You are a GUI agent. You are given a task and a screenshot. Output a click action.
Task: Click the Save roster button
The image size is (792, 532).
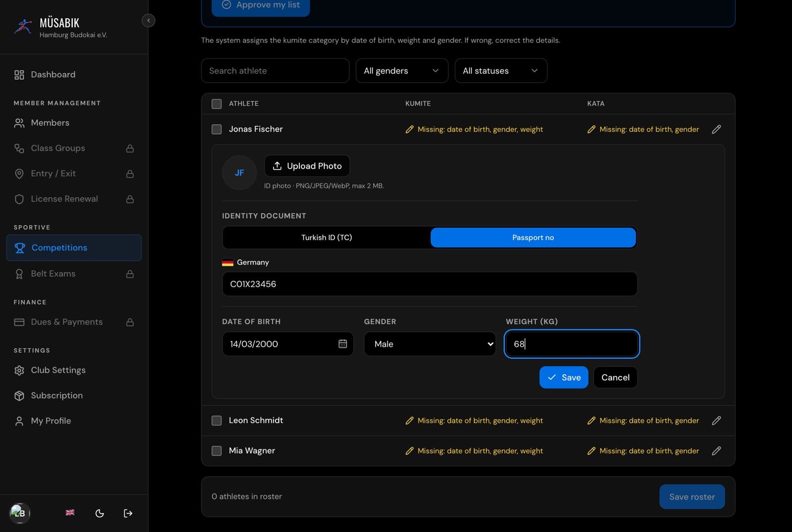point(692,497)
